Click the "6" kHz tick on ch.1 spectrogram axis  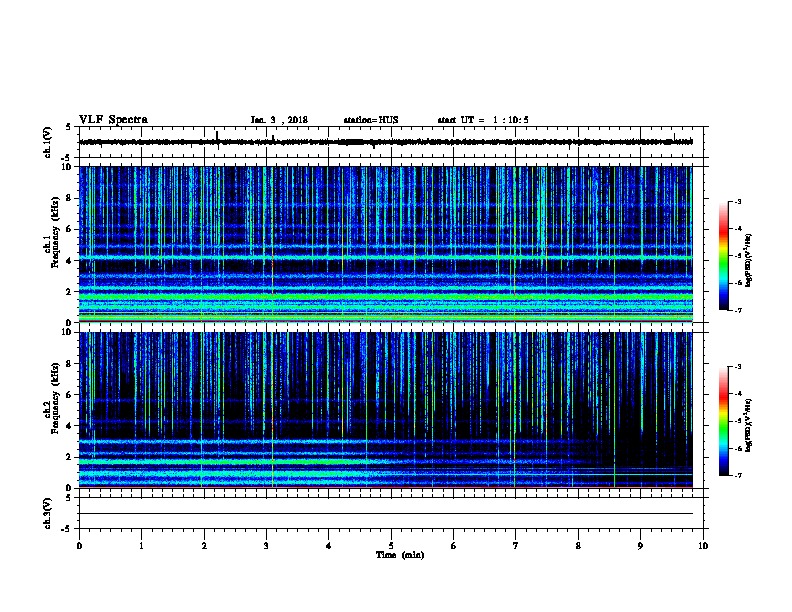pos(70,229)
